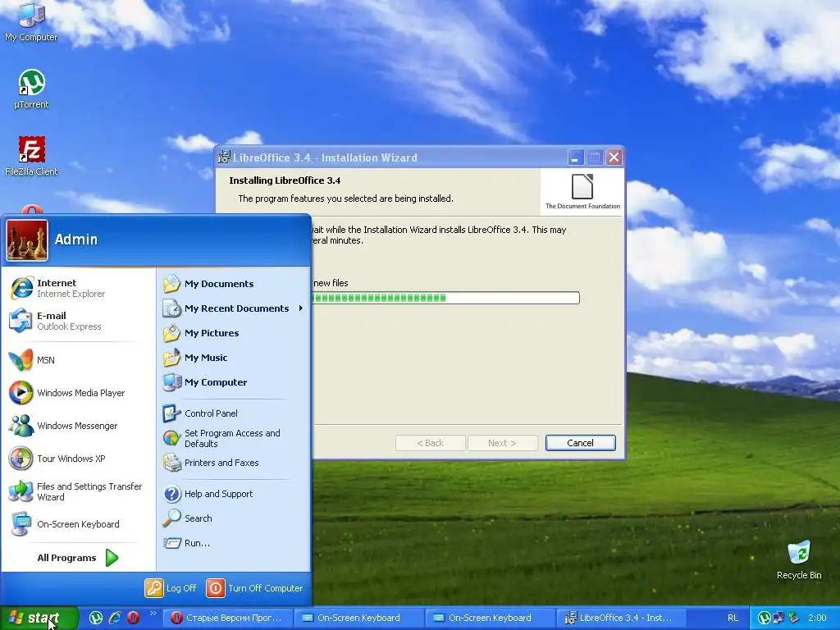The height and width of the screenshot is (630, 840).
Task: Click the 2:00 system clock
Action: click(817, 618)
